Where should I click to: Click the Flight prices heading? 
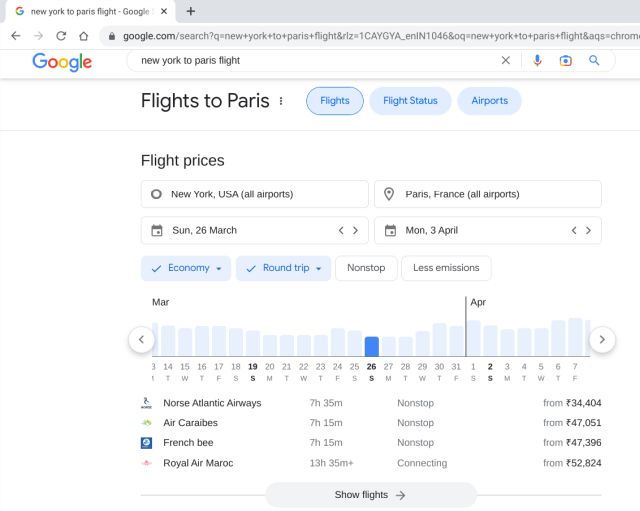182,161
